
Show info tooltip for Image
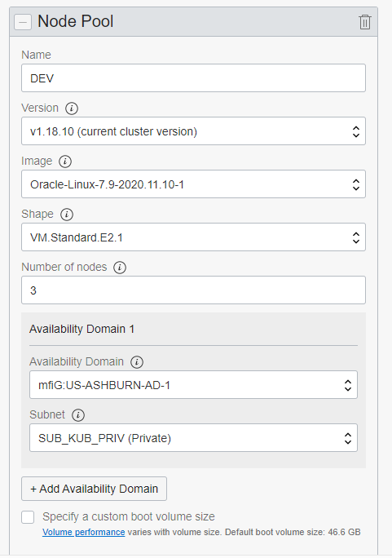[x=65, y=162]
